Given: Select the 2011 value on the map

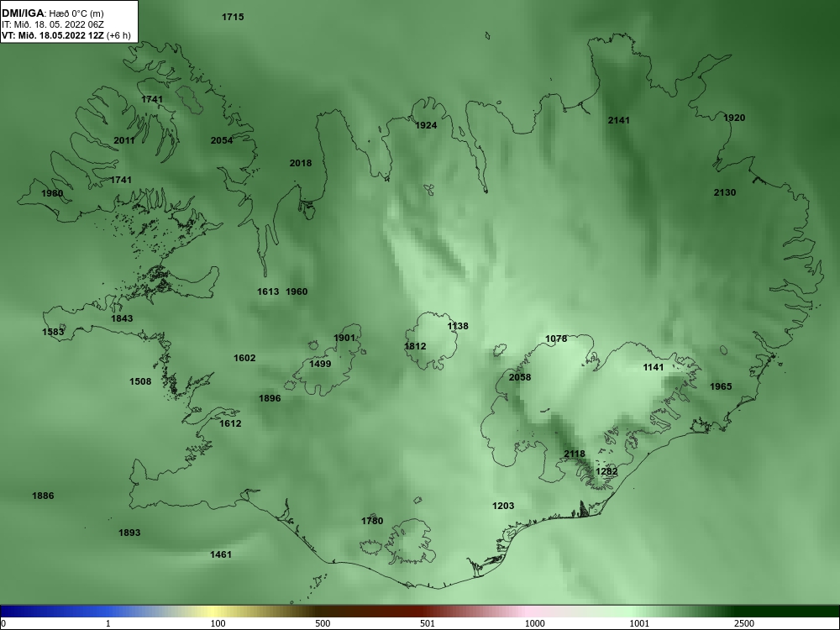Looking at the screenshot, I should (x=124, y=140).
